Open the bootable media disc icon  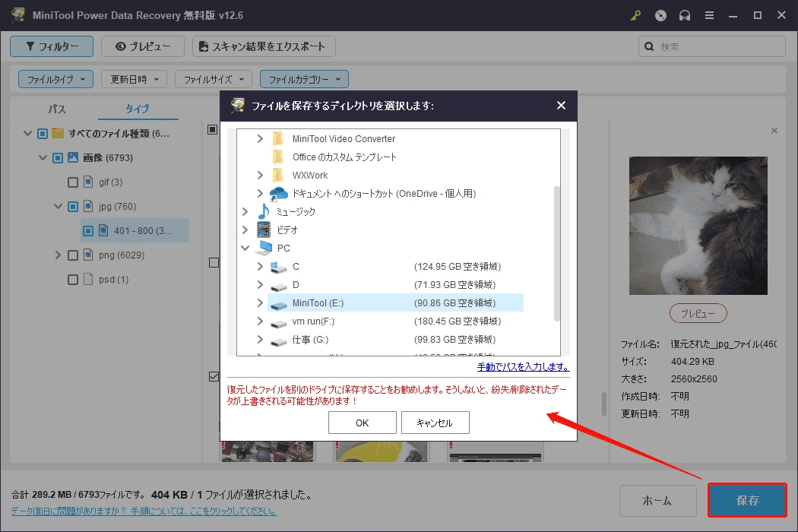pos(660,14)
